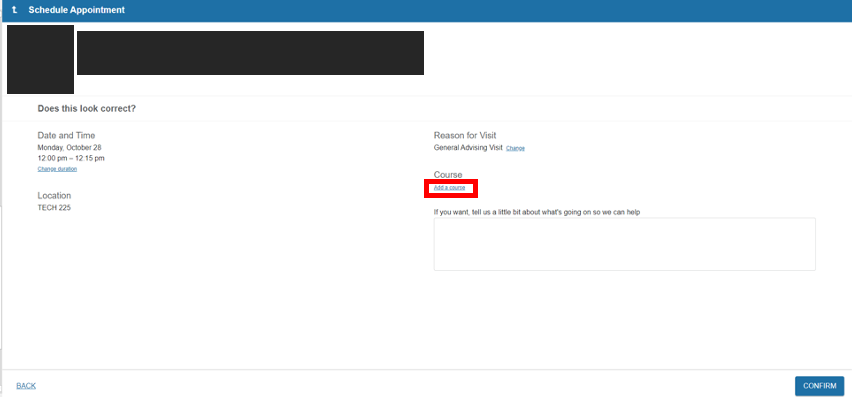Click the 'Course' label

pyautogui.click(x=448, y=175)
